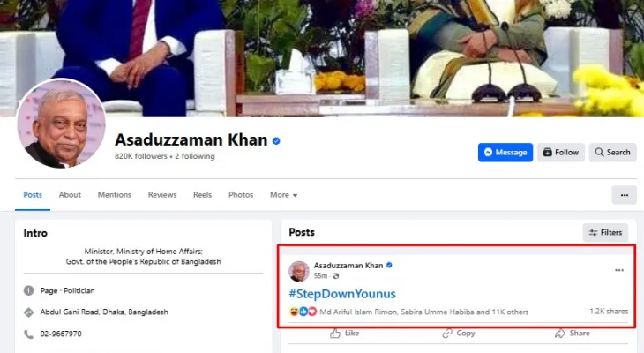Click the Share arrow icon under post
The height and width of the screenshot is (353, 644).
pos(560,334)
